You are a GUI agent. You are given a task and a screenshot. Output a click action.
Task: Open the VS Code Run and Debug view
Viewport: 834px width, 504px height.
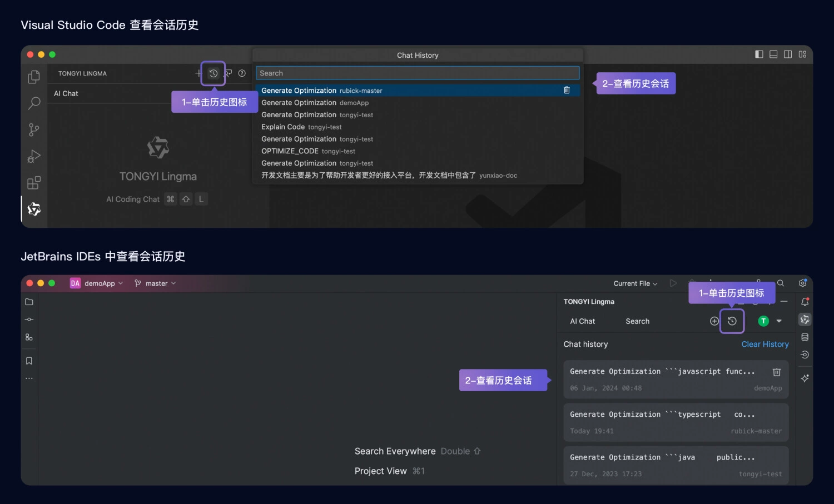coord(34,156)
